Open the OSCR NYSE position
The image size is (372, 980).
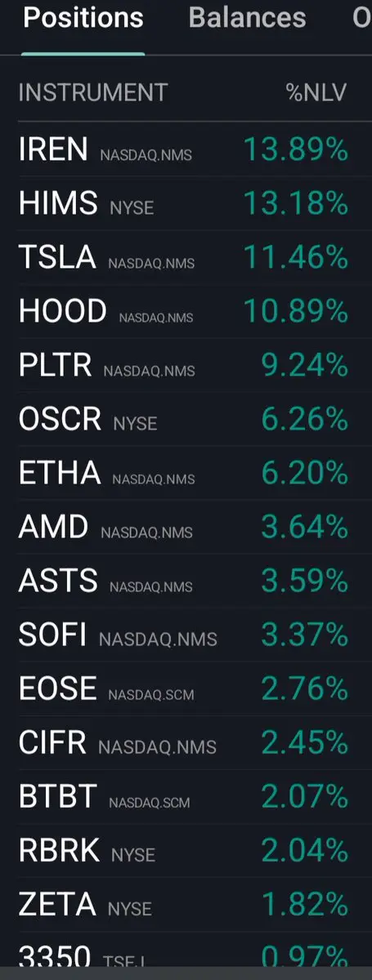point(186,419)
